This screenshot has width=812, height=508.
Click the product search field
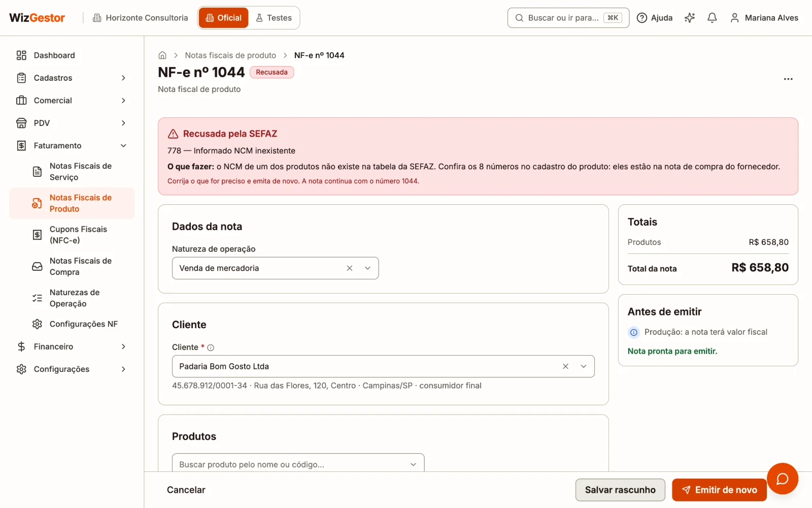[x=298, y=463]
